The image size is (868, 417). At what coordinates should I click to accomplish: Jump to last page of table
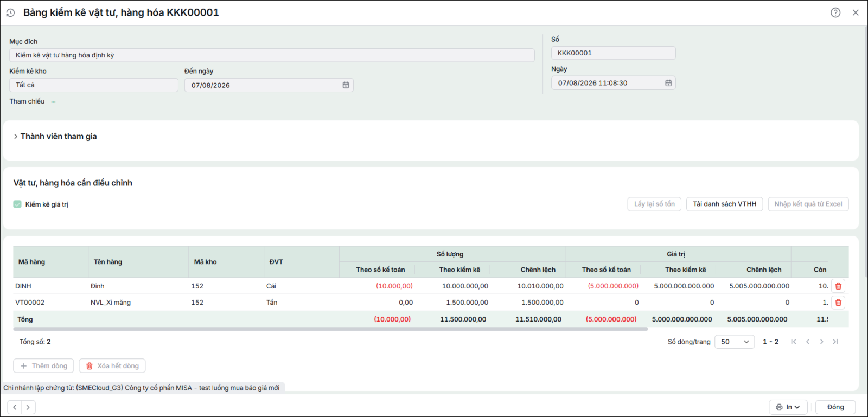[835, 342]
